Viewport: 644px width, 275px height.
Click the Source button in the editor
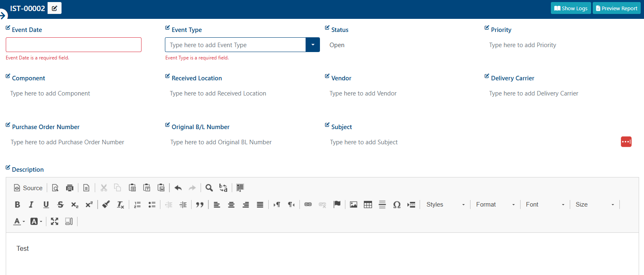(28, 188)
